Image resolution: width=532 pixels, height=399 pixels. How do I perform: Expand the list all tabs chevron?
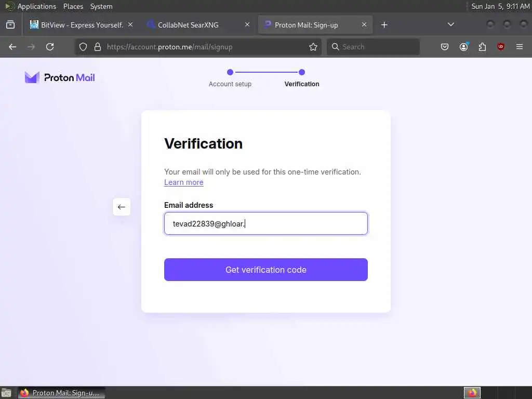451,24
